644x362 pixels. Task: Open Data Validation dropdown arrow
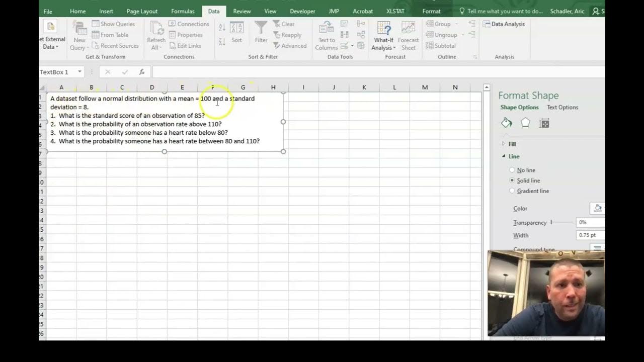click(352, 46)
